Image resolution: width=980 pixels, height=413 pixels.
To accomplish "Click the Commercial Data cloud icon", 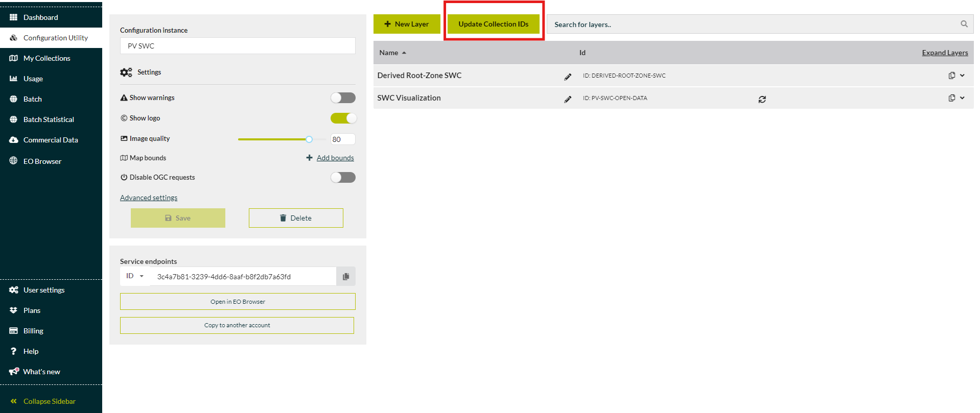I will pos(14,140).
